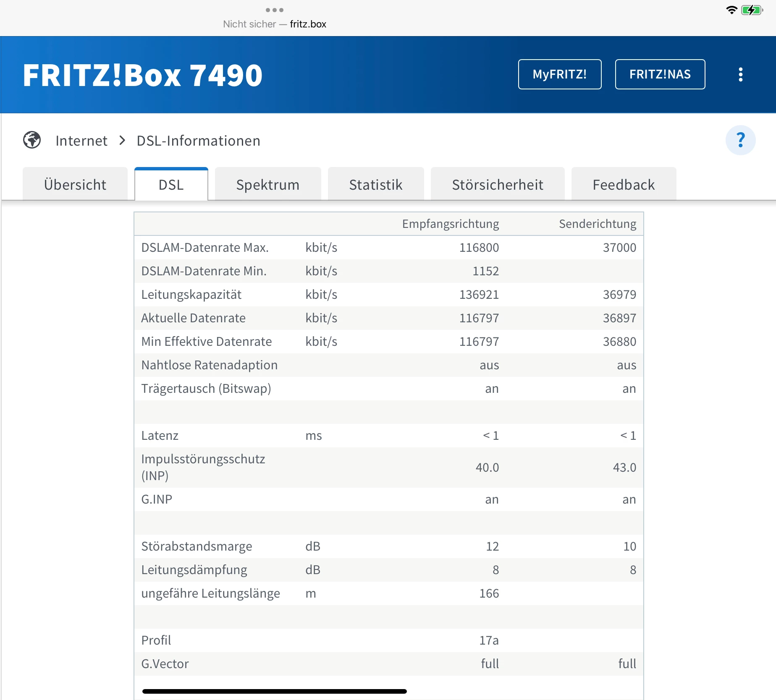Click the value 1152
776x700 pixels.
click(x=486, y=271)
